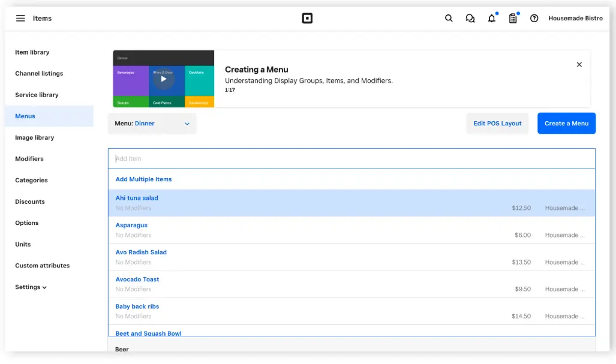Click the $9.50 price of Avocado Toast
The height and width of the screenshot is (364, 616).
pyautogui.click(x=523, y=289)
